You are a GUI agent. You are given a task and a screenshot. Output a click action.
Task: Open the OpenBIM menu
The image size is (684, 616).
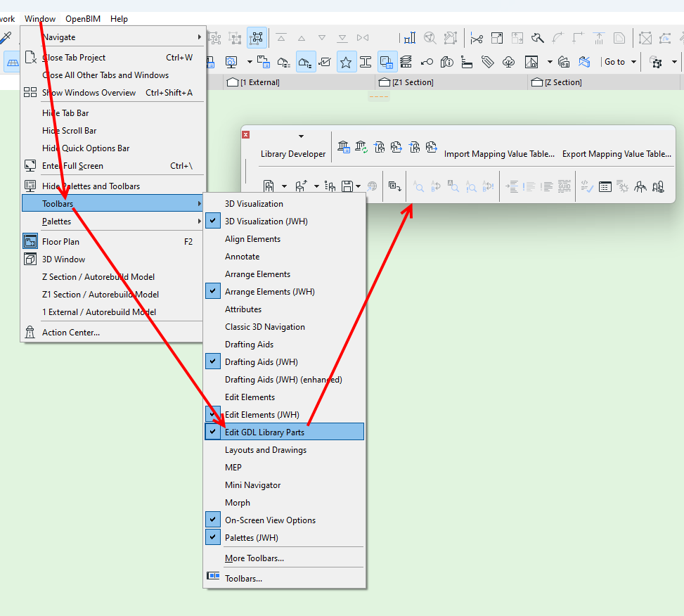tap(83, 19)
